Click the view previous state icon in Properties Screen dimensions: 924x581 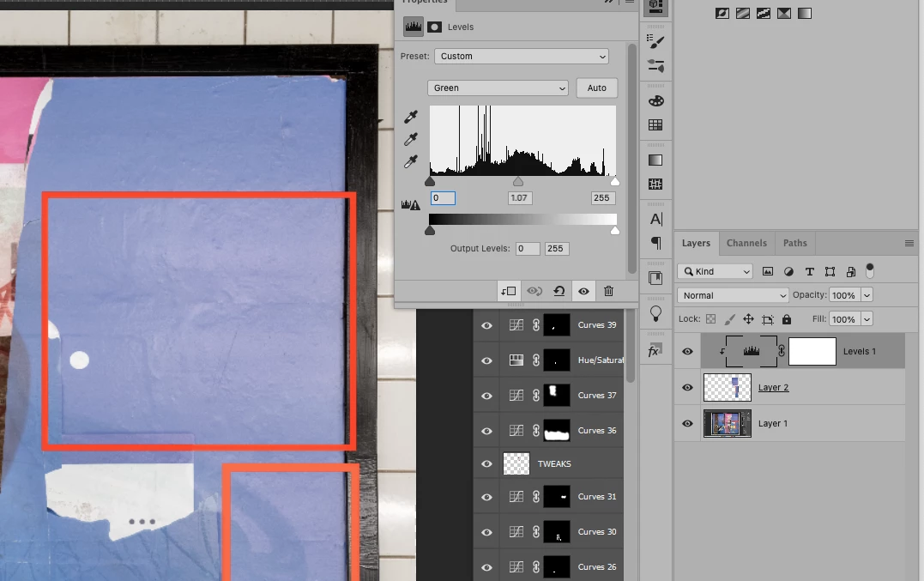(x=534, y=291)
